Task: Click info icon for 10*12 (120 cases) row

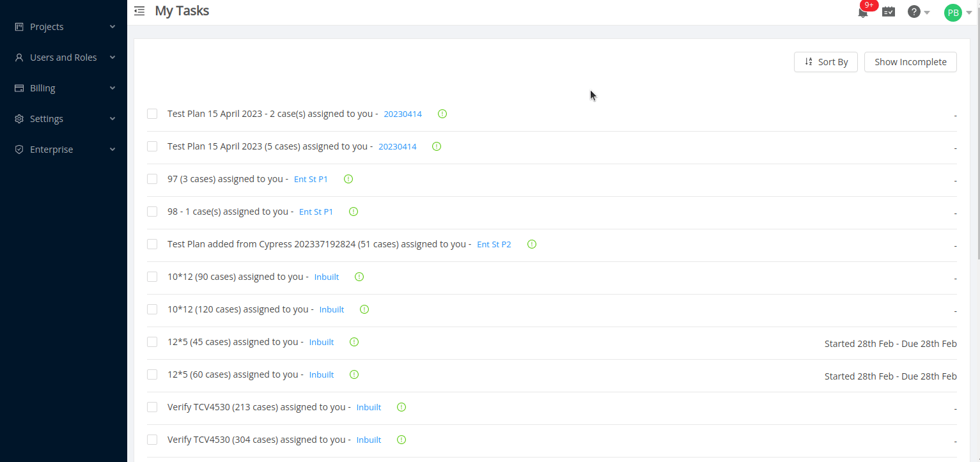Action: point(364,309)
